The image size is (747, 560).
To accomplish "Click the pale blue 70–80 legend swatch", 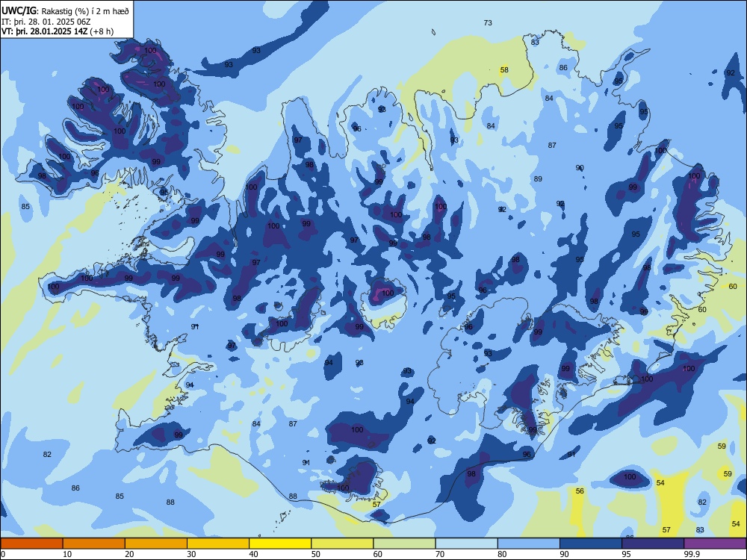I will 467,544.
